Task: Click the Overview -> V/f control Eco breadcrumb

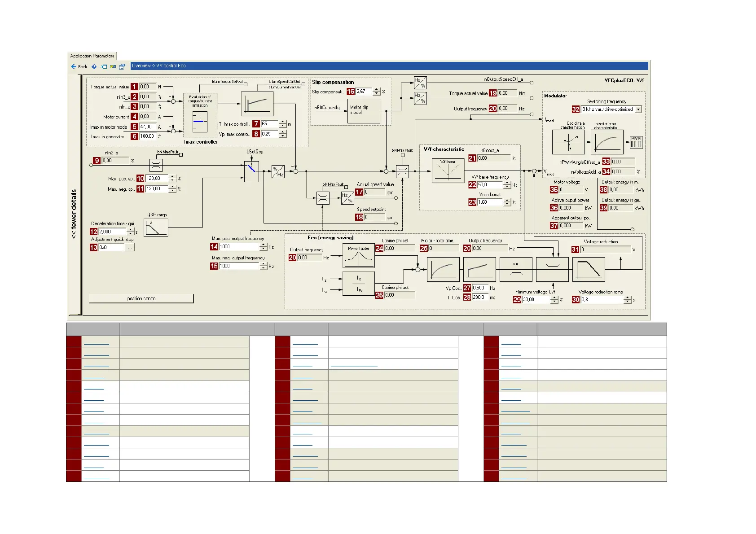Action: coord(159,66)
